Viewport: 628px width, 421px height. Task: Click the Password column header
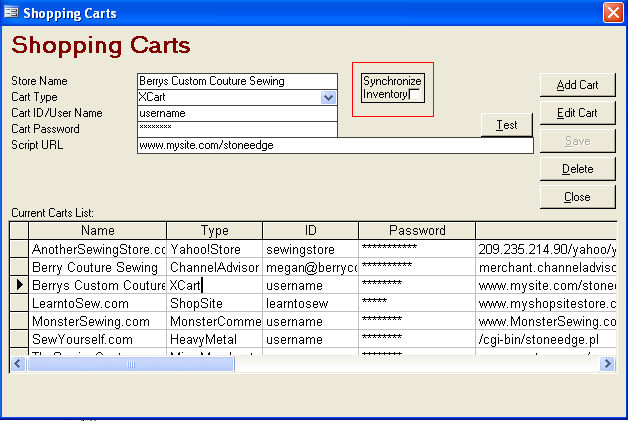coord(417,230)
